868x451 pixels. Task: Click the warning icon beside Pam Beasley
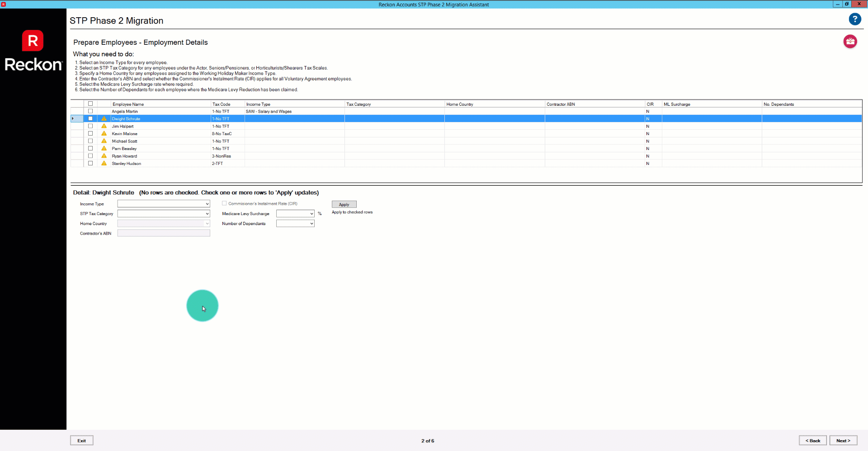[104, 148]
